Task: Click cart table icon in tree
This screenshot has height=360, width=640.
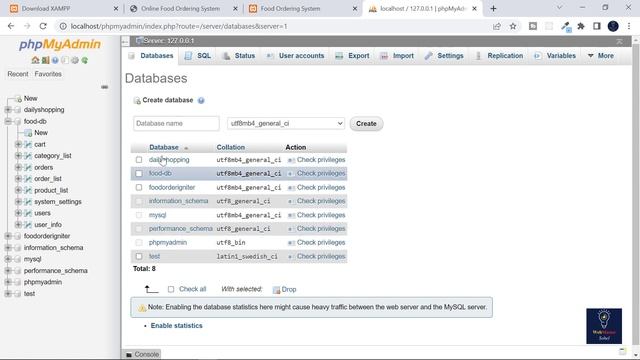Action: tap(28, 144)
